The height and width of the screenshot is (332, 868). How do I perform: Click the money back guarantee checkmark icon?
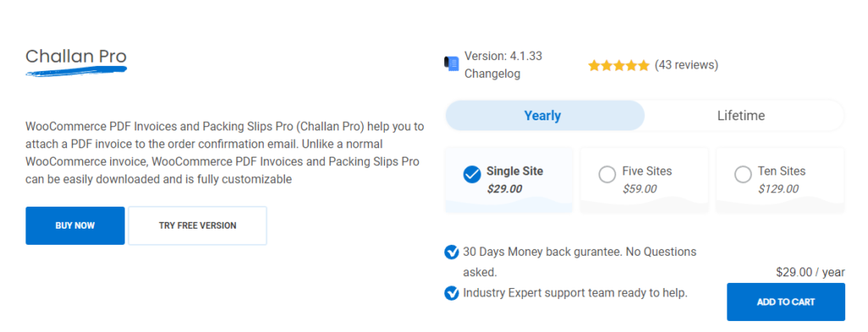(x=451, y=252)
